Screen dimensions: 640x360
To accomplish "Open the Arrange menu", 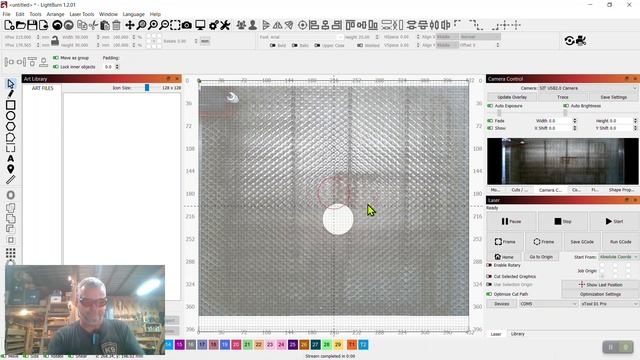I will click(x=55, y=14).
